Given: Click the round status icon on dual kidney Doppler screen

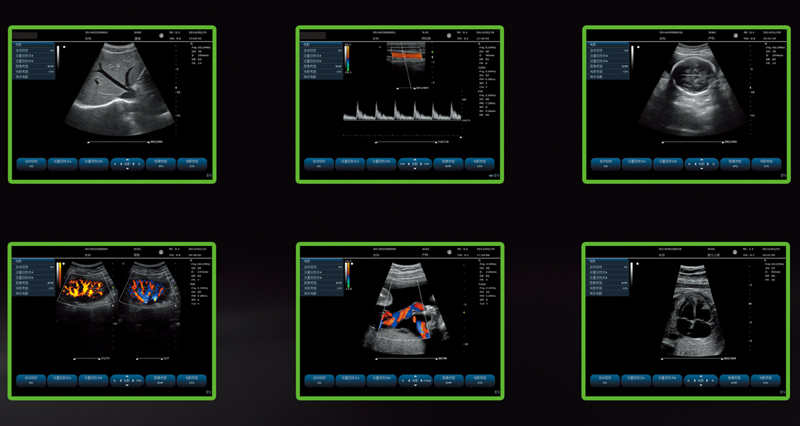Looking at the screenshot, I should 162,250.
